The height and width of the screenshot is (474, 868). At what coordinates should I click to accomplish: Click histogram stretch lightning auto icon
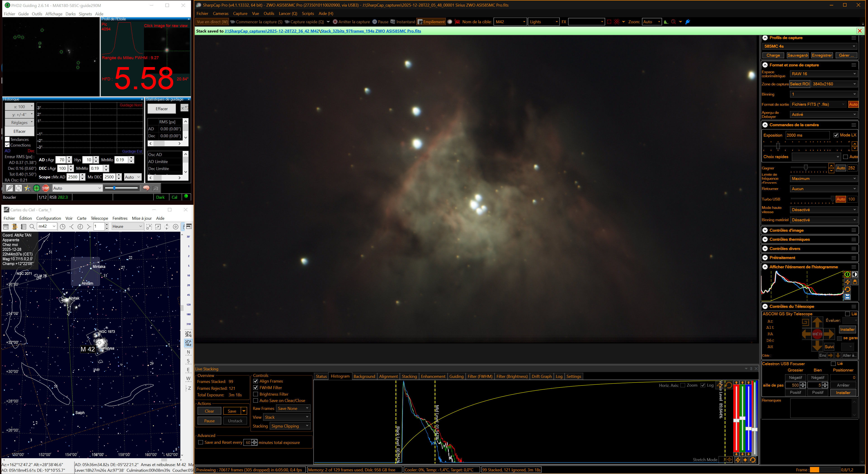(847, 282)
